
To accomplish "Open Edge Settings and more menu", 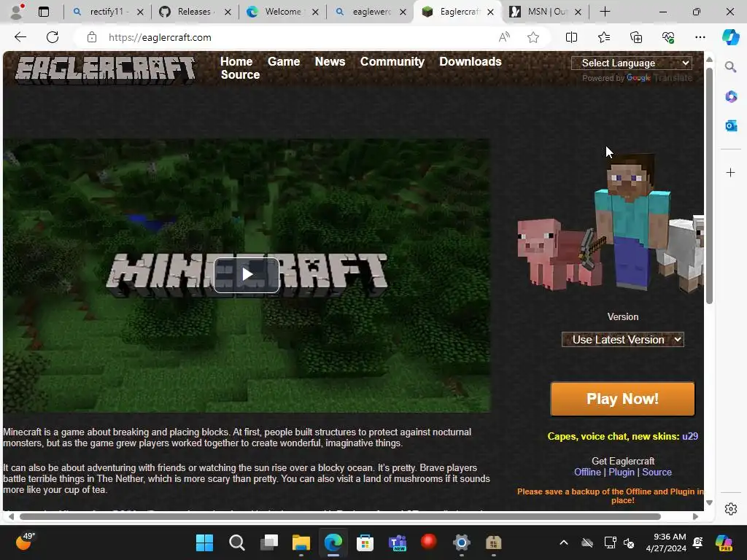I will click(700, 37).
